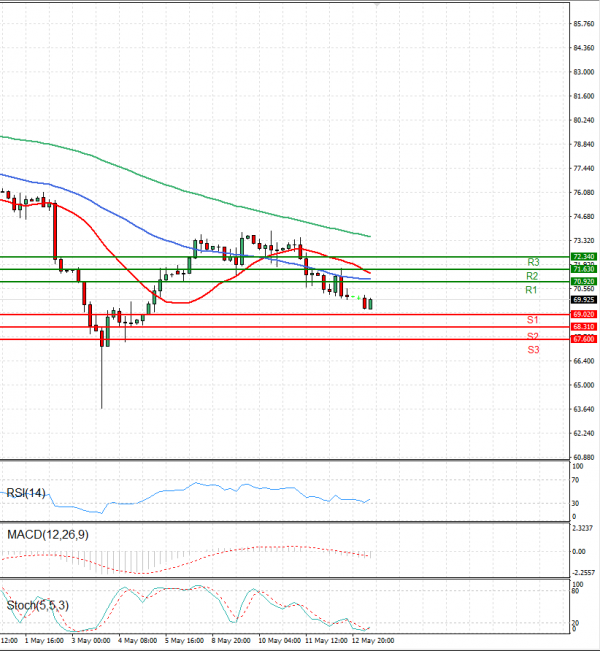Click the 11 May 12:00 time label
Viewport: 600px width, 651px height.
(326, 640)
